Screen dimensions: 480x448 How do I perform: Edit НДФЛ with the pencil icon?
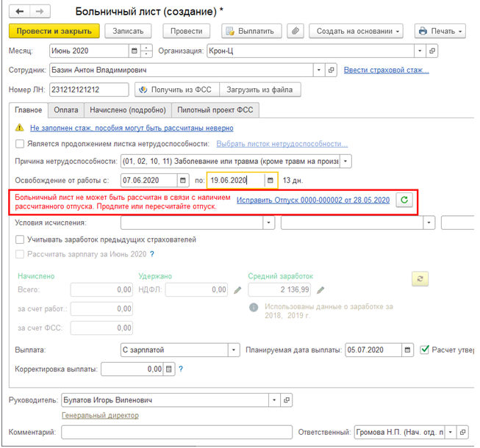[237, 290]
